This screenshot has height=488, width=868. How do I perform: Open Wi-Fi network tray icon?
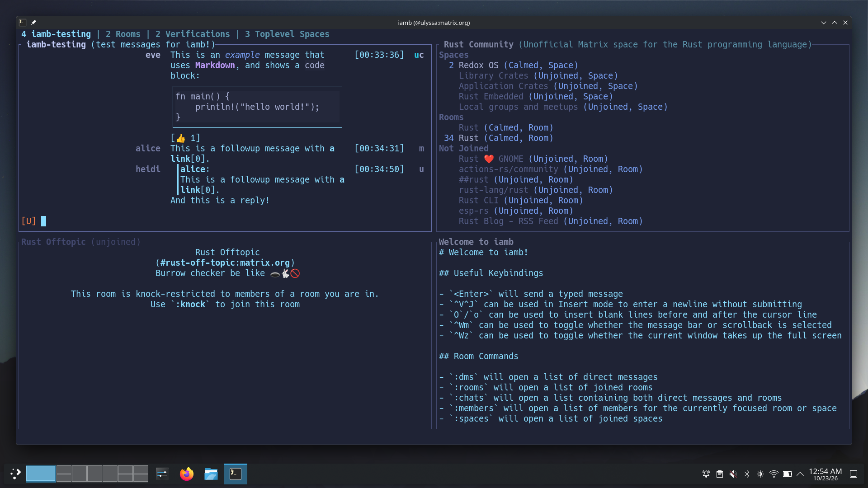tap(774, 474)
